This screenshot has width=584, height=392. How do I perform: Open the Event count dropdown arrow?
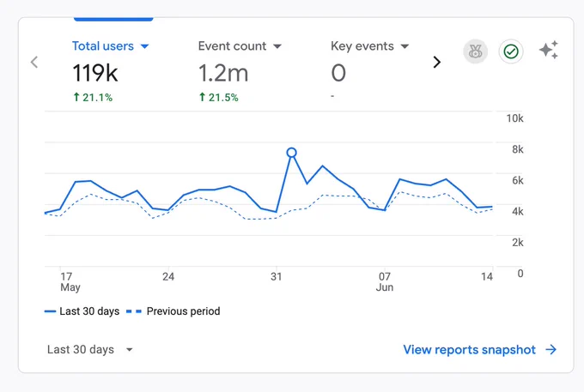point(277,46)
